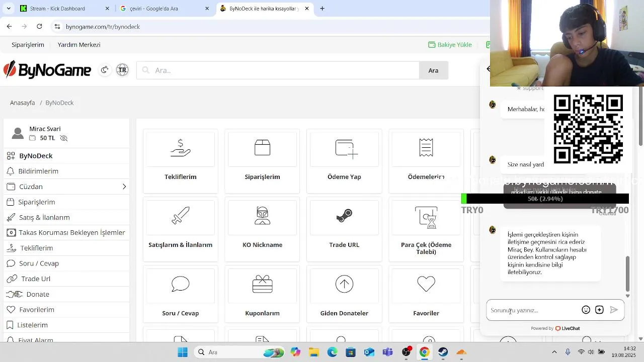Open Windows Start menu
The image size is (644, 362).
(x=183, y=352)
